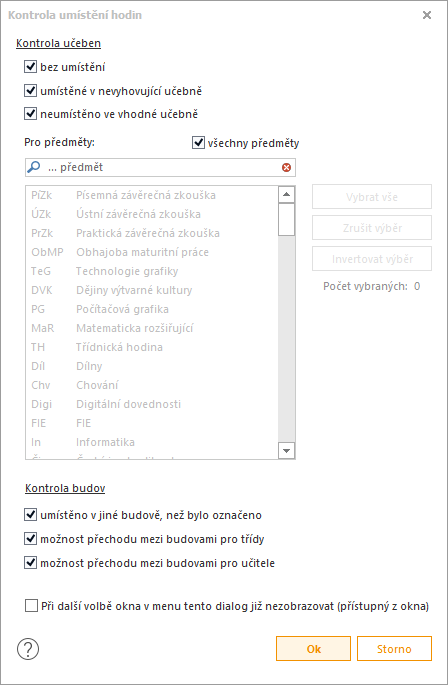
Task: Click the Vybrat vše button
Action: (372, 197)
